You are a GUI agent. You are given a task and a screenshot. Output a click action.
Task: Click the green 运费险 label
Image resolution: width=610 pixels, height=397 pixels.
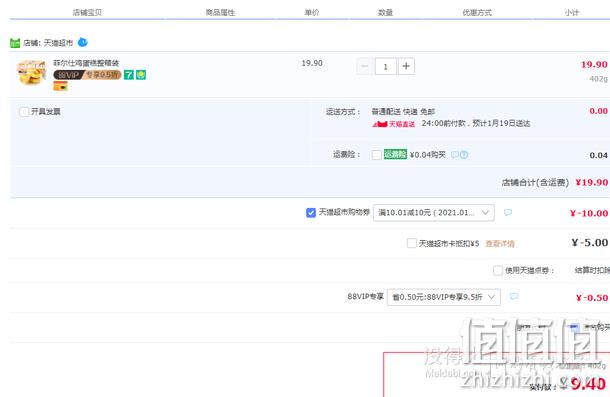pos(395,154)
